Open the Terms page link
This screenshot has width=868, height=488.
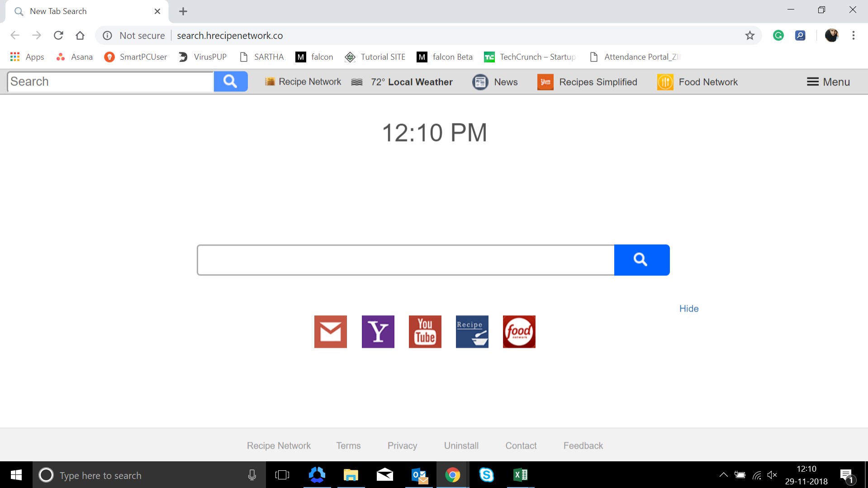tap(348, 445)
